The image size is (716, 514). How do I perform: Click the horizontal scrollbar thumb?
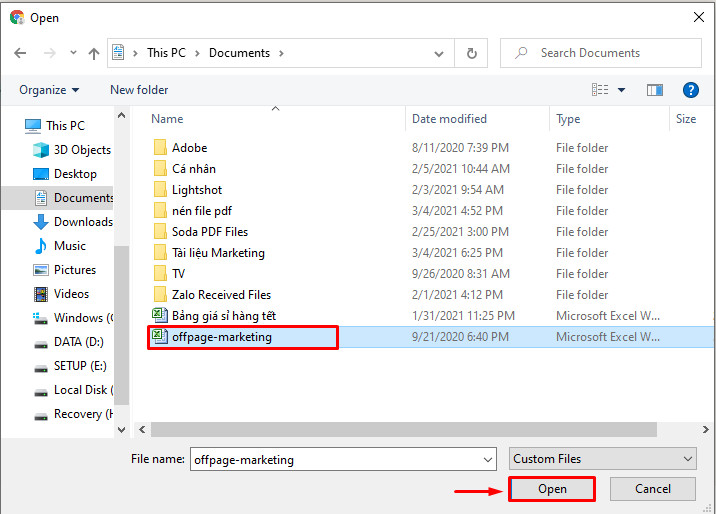pos(404,430)
